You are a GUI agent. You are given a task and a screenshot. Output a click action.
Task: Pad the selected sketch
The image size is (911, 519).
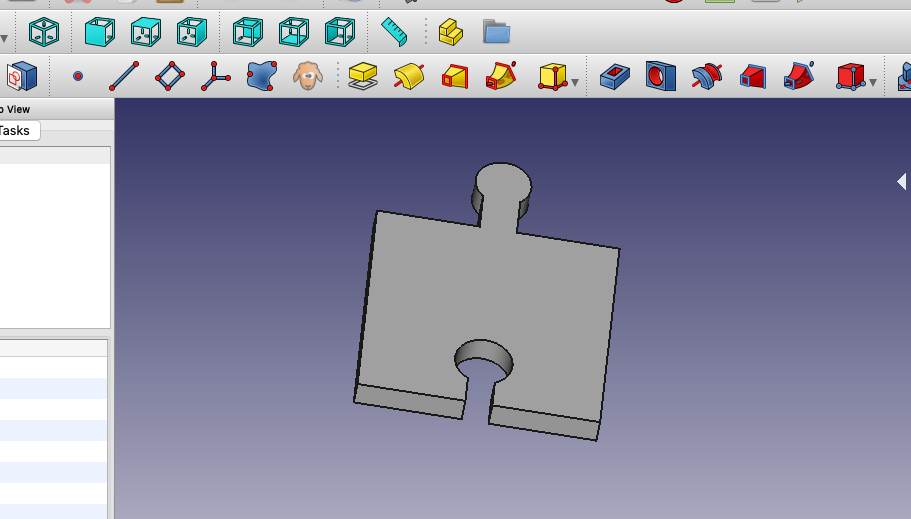(363, 76)
